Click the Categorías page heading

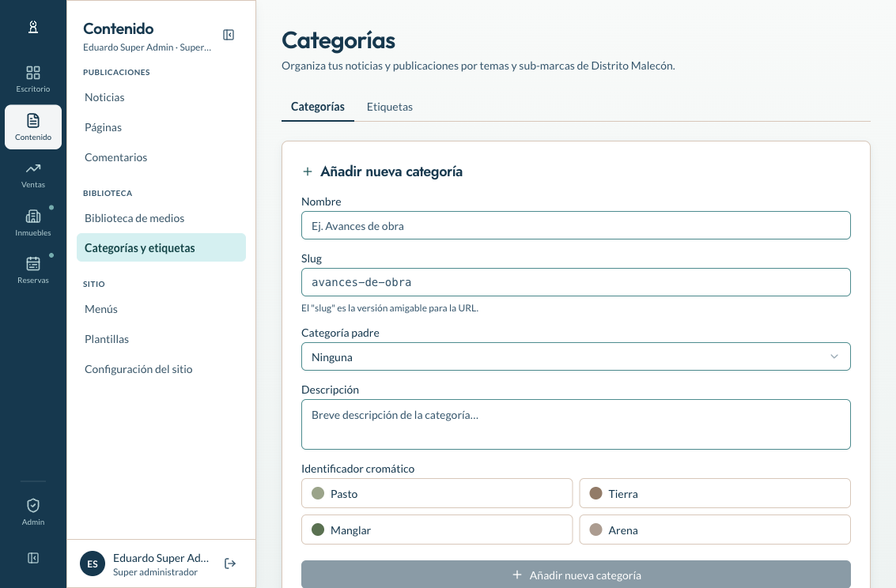[x=338, y=40]
